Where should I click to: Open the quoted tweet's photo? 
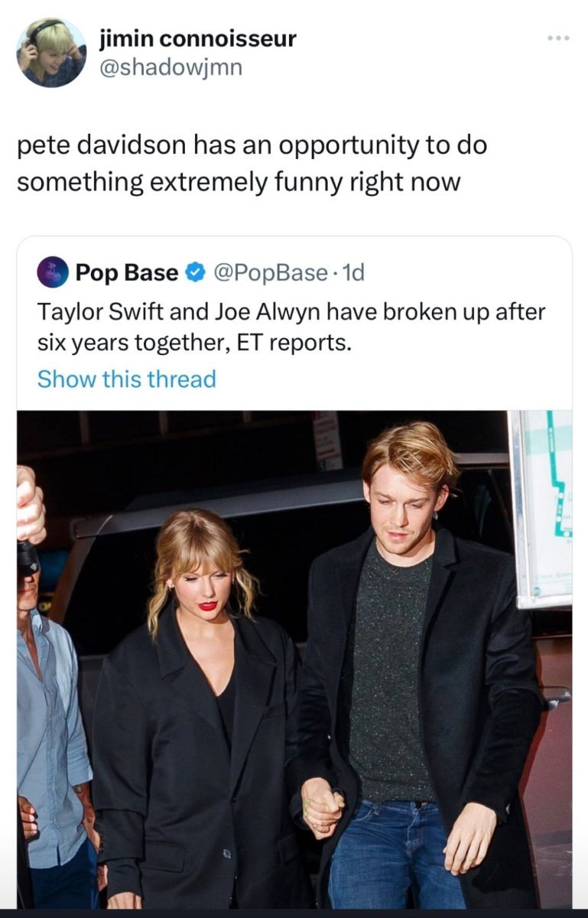(294, 658)
